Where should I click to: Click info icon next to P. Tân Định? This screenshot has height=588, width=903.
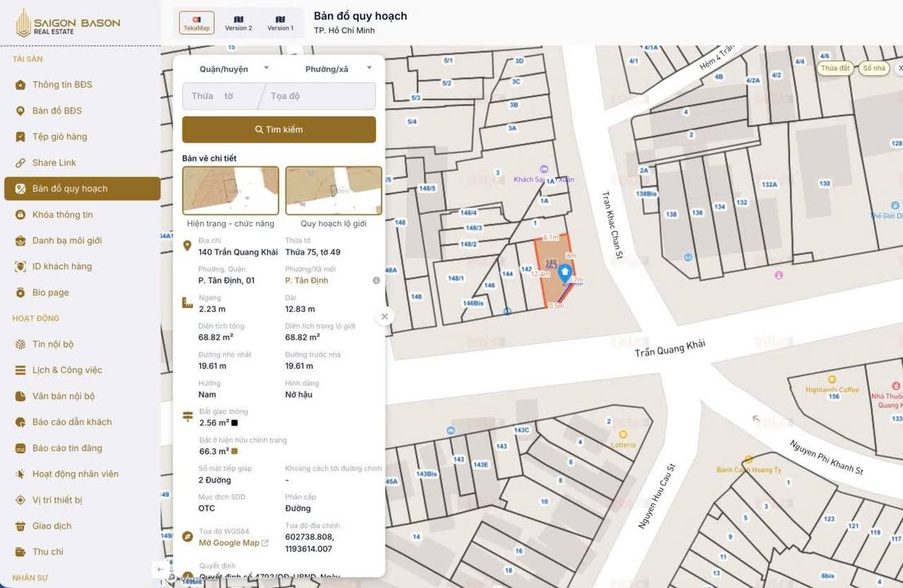tap(376, 281)
